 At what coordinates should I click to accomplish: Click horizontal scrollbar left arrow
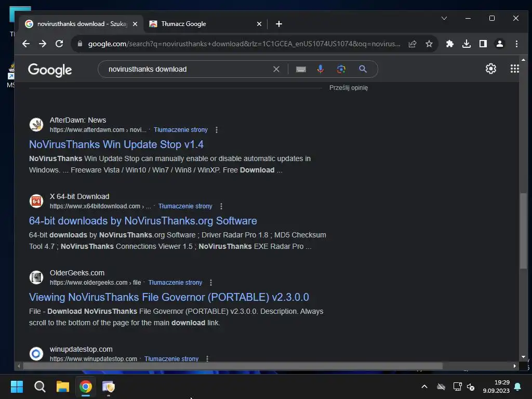click(19, 366)
